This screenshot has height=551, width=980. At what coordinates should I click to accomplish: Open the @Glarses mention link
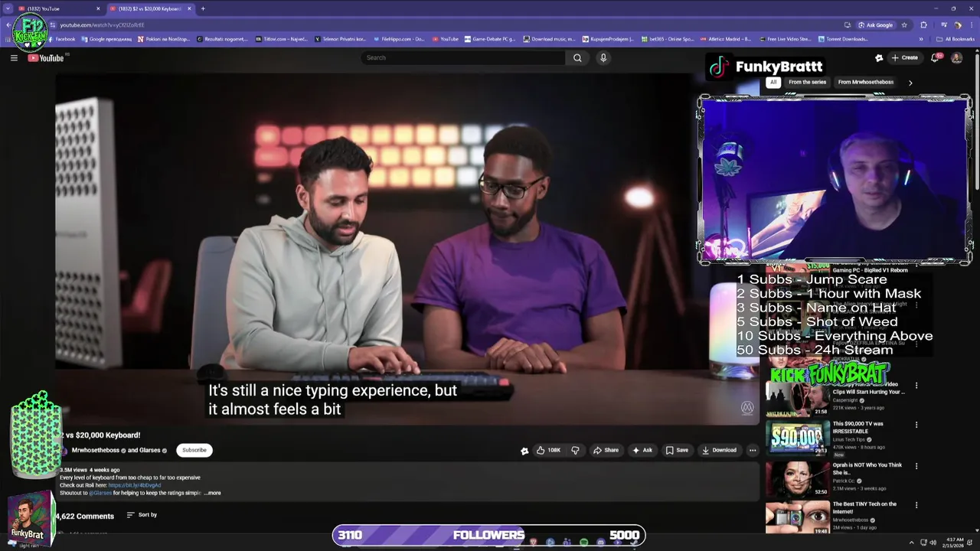[100, 493]
